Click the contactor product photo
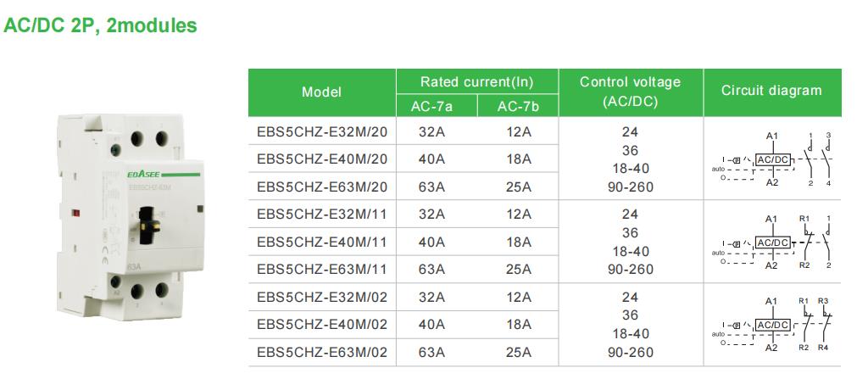The image size is (868, 379). [x=130, y=217]
